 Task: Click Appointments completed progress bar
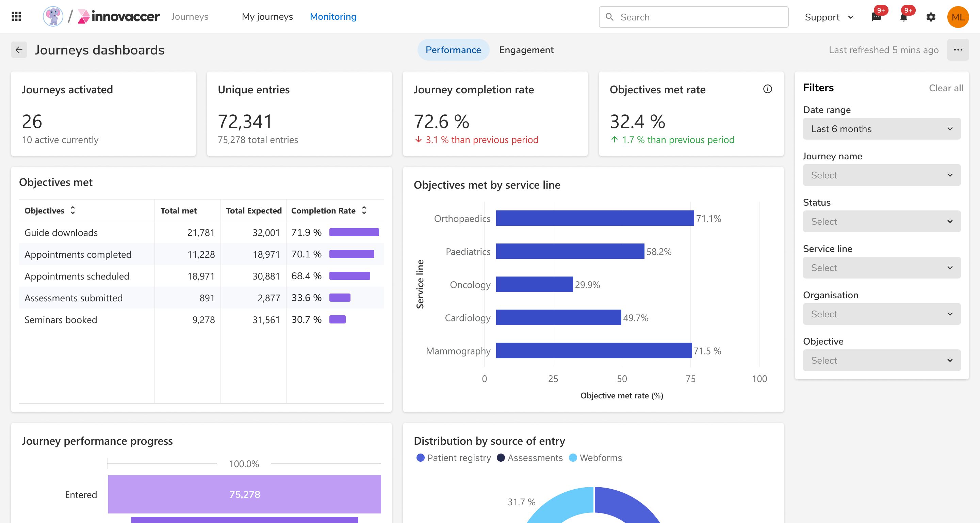352,254
